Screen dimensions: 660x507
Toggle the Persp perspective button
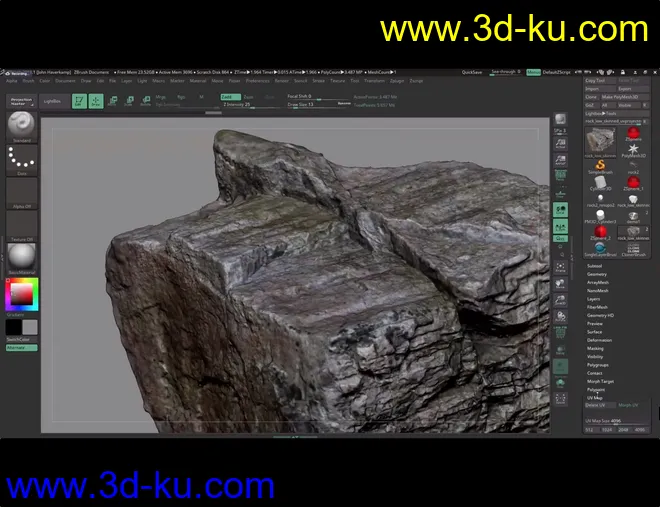[560, 175]
